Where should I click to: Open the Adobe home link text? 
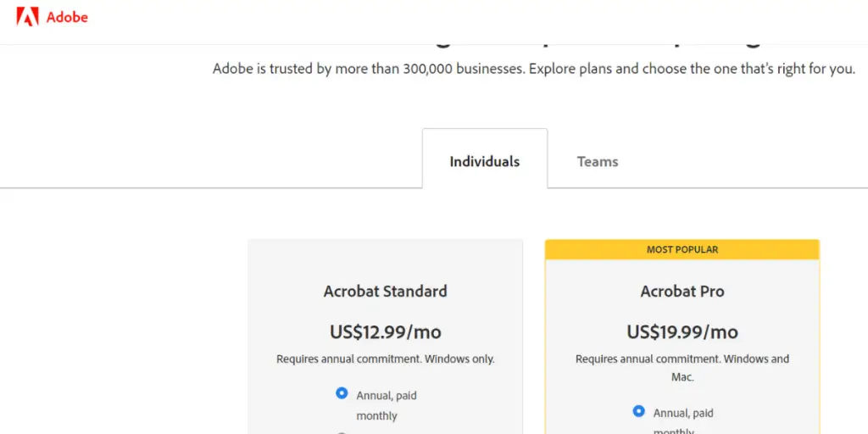coord(67,17)
